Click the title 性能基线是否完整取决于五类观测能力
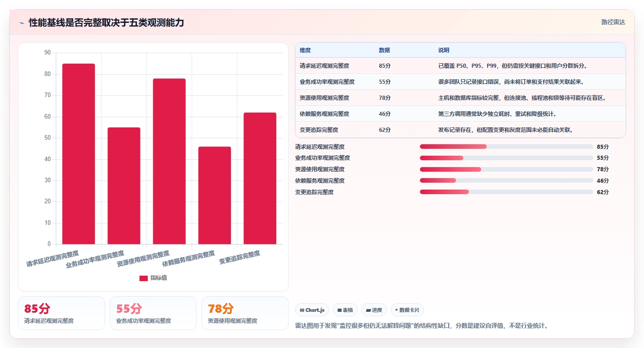This screenshot has width=644, height=348. point(106,22)
